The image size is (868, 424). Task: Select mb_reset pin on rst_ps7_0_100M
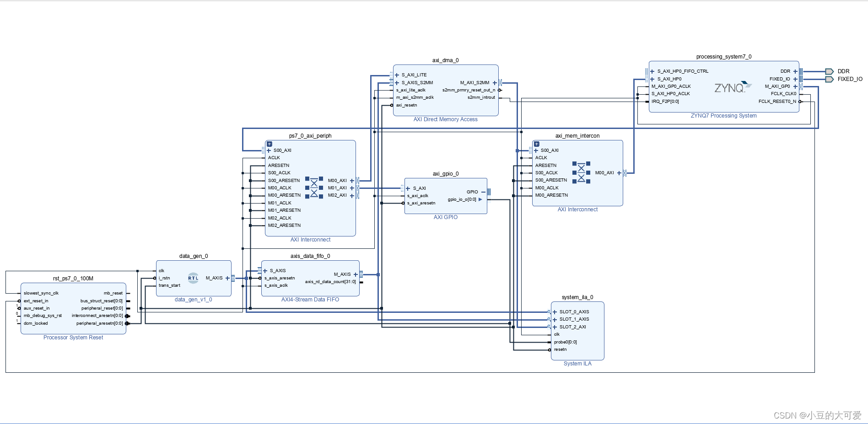[x=113, y=293]
